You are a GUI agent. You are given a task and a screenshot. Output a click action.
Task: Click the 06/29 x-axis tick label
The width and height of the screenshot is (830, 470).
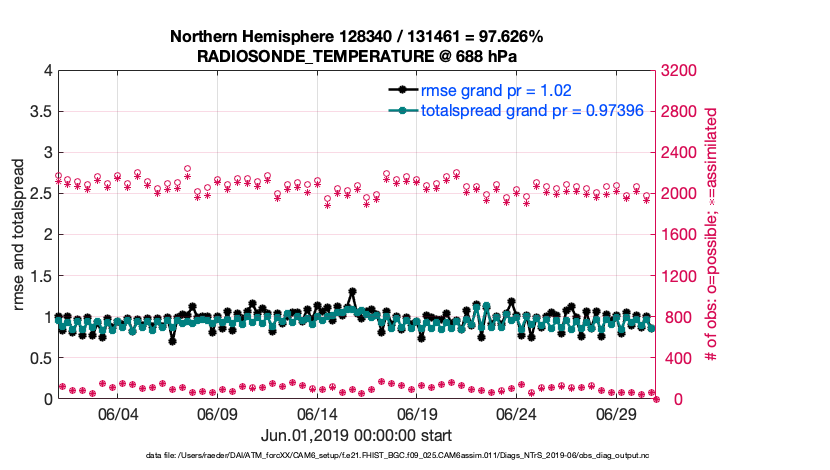617,414
